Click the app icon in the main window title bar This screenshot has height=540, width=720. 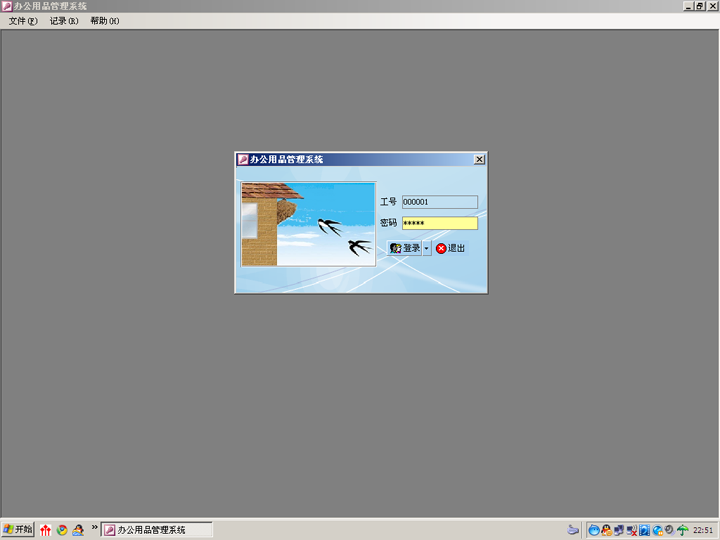6,6
